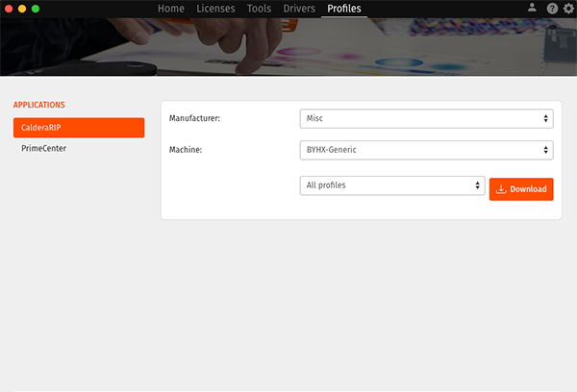This screenshot has height=392, width=577.
Task: Expand the Manufacturer dropdown showing Misc
Action: click(426, 118)
